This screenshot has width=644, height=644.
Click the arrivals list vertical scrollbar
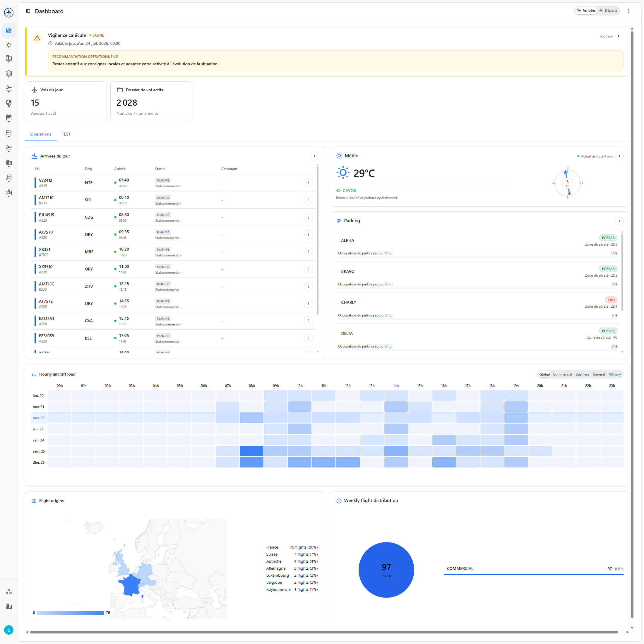[317, 241]
